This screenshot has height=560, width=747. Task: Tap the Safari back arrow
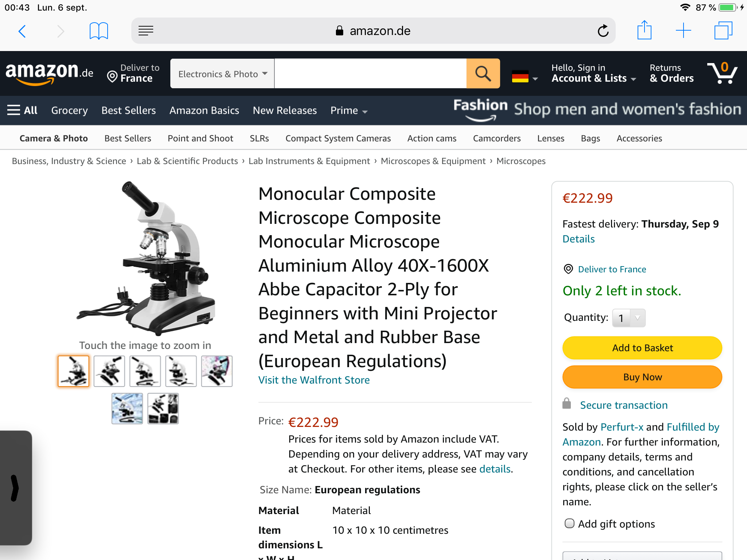22,31
